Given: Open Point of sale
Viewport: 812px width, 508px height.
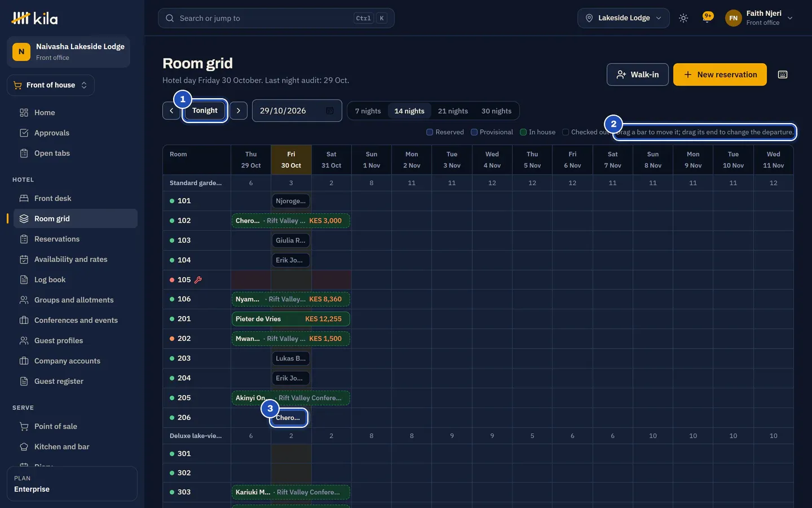Looking at the screenshot, I should [x=76, y=427].
